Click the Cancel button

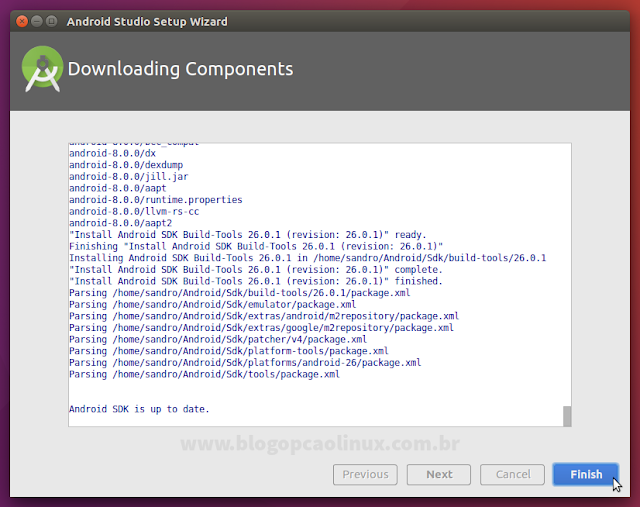click(x=512, y=474)
